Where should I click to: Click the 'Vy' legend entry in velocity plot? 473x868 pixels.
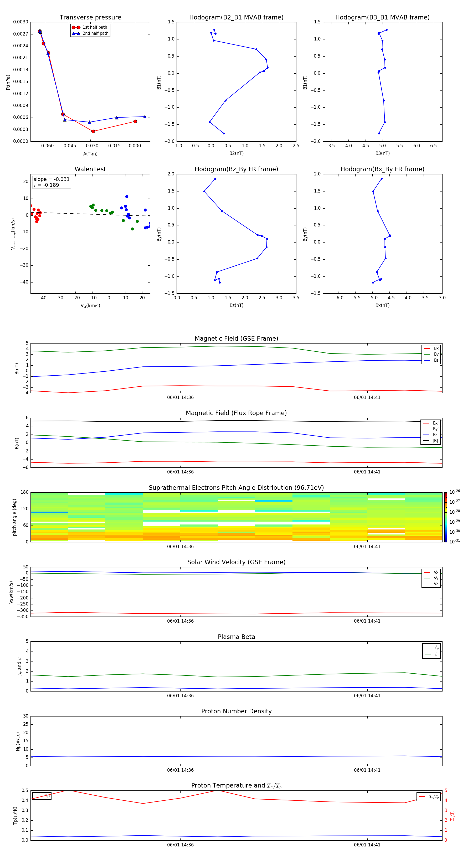431,578
